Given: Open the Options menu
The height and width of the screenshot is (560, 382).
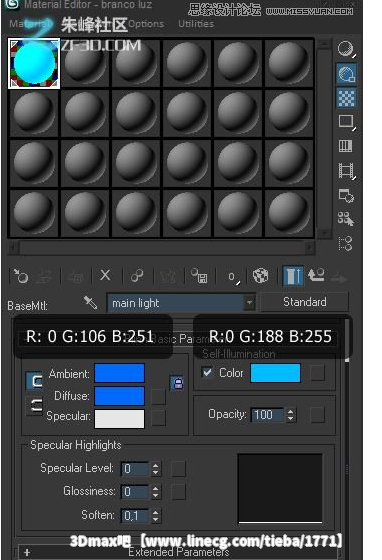Looking at the screenshot, I should 146,24.
